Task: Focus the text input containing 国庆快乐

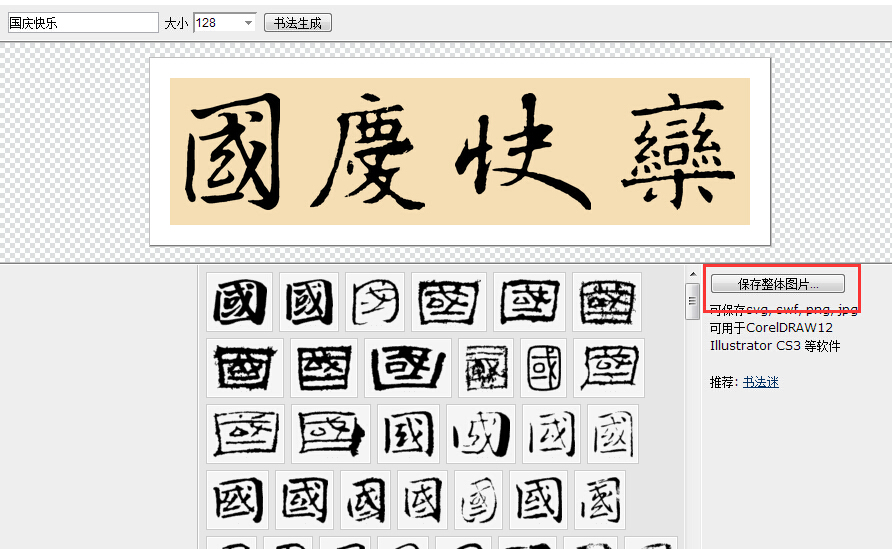Action: tap(82, 23)
